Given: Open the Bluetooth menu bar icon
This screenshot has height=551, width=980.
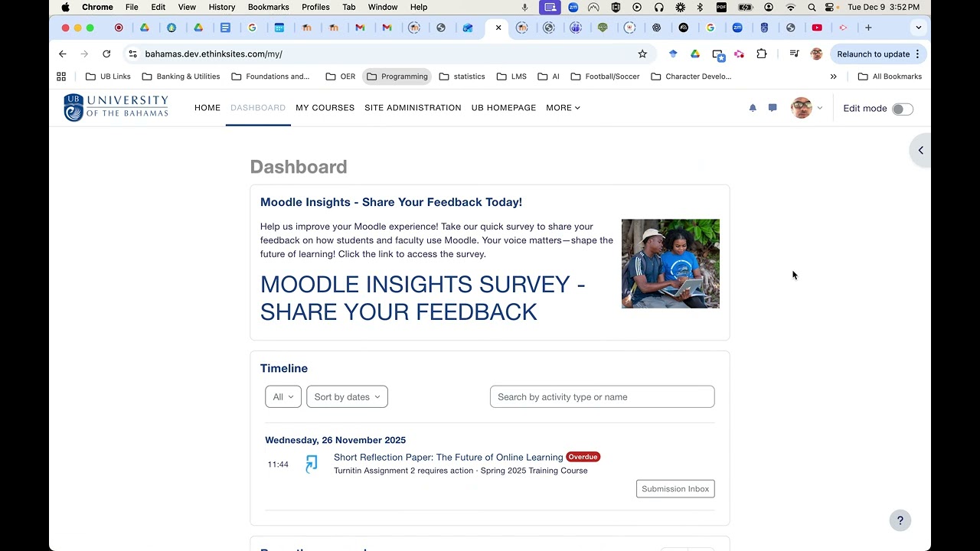Looking at the screenshot, I should click(700, 7).
